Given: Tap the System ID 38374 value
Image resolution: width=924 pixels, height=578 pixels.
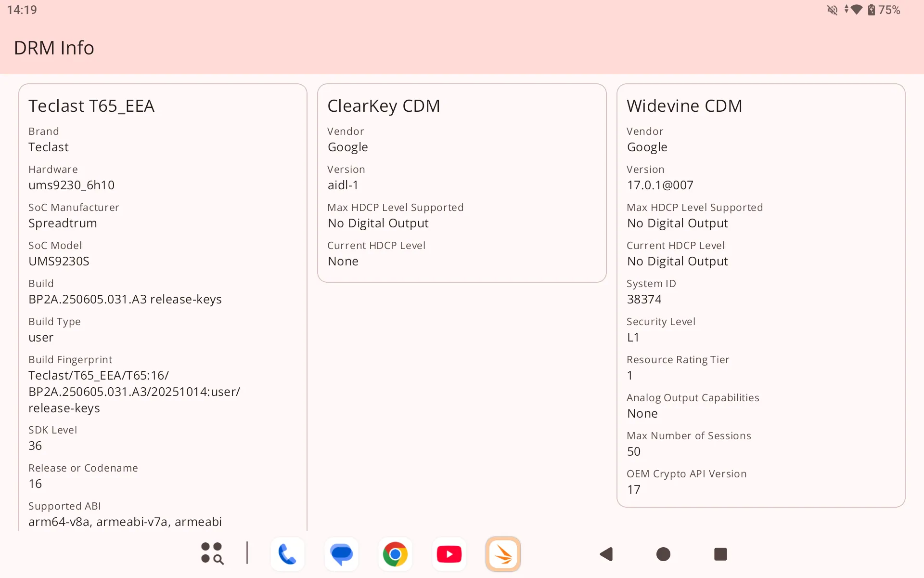Looking at the screenshot, I should [x=644, y=299].
